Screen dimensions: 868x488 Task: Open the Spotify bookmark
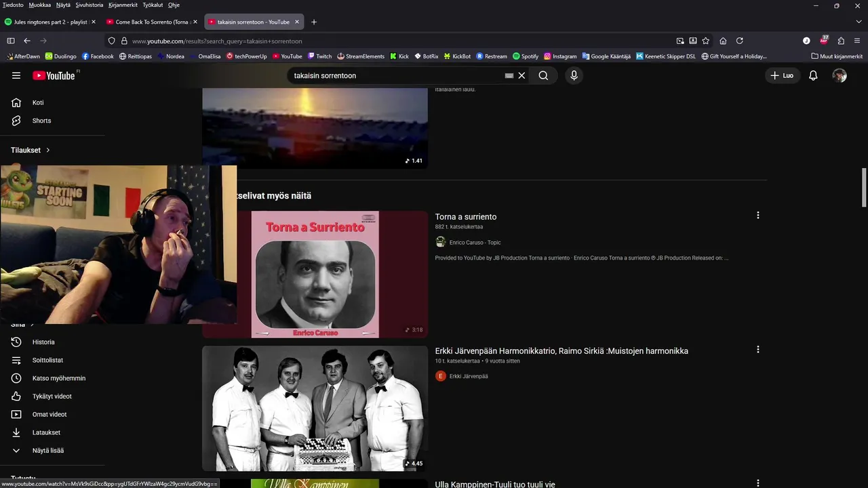[x=526, y=56]
